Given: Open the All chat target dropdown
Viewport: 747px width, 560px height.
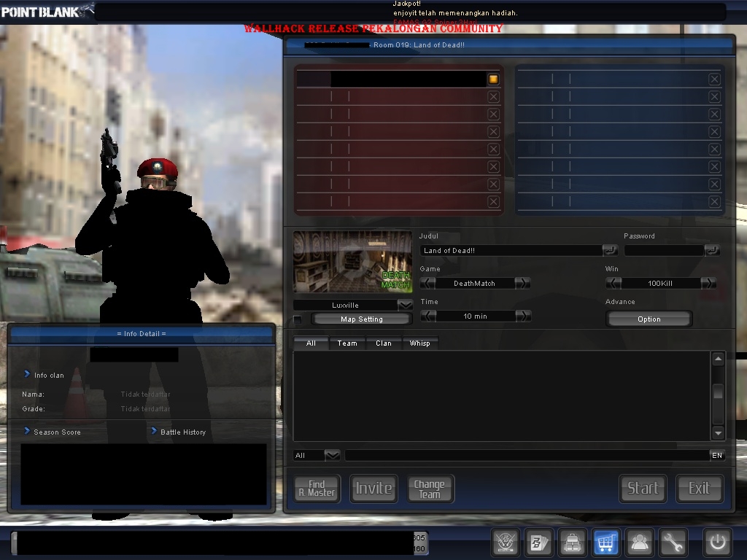Looking at the screenshot, I should click(332, 455).
